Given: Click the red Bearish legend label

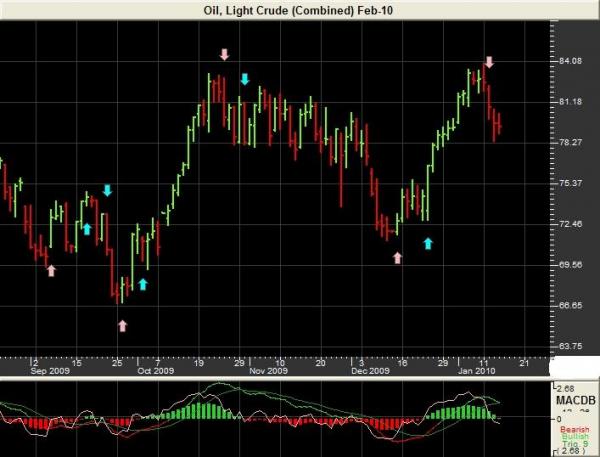Looking at the screenshot, I should (x=575, y=430).
